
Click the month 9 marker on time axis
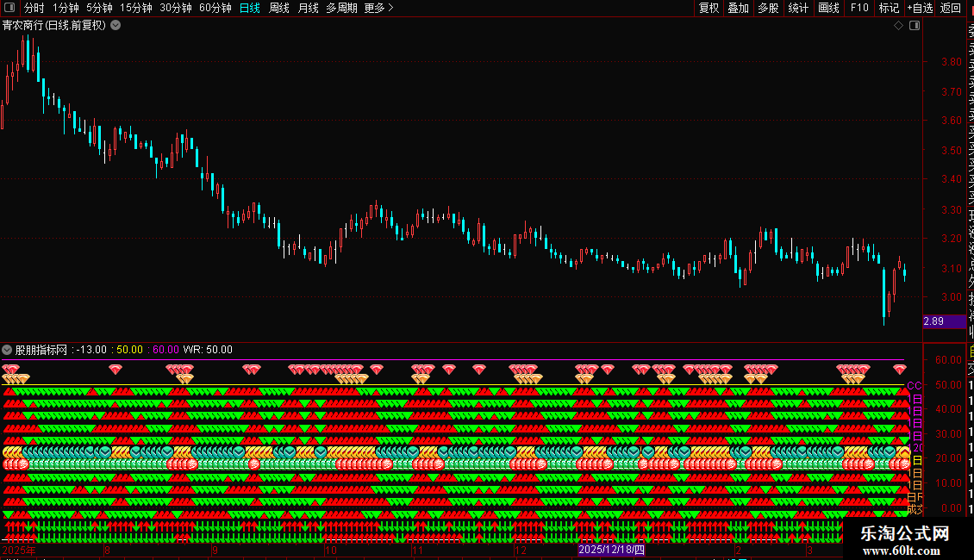point(215,550)
